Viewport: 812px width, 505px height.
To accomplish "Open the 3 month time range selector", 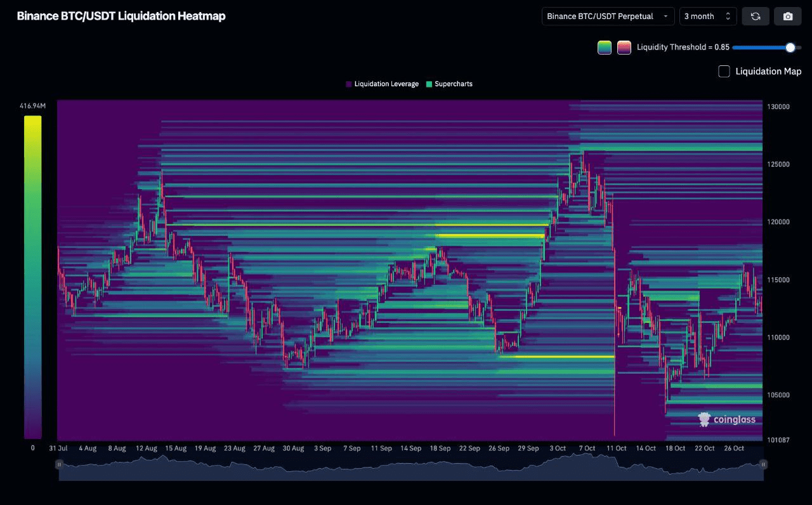I will tap(707, 16).
